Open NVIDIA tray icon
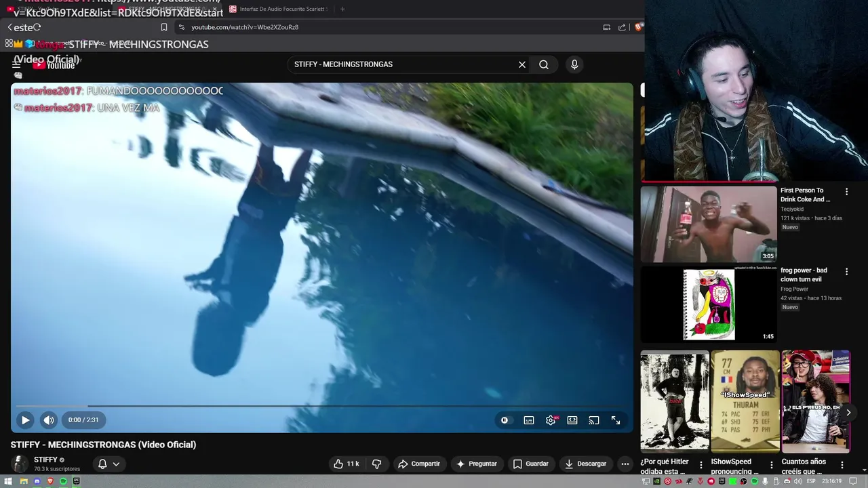868x488 pixels. [657, 481]
